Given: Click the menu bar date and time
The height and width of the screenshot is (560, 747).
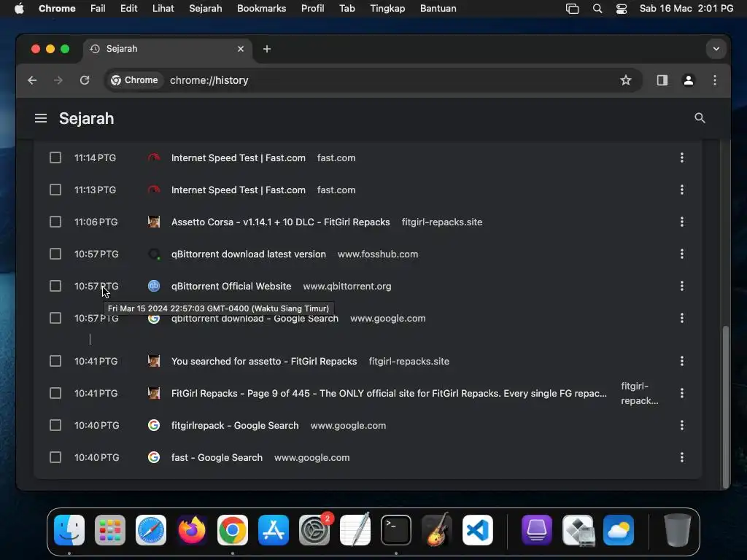Looking at the screenshot, I should tap(686, 9).
